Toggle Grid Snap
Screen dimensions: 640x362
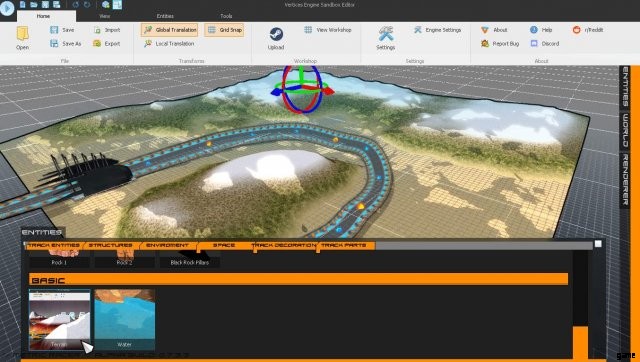224,30
